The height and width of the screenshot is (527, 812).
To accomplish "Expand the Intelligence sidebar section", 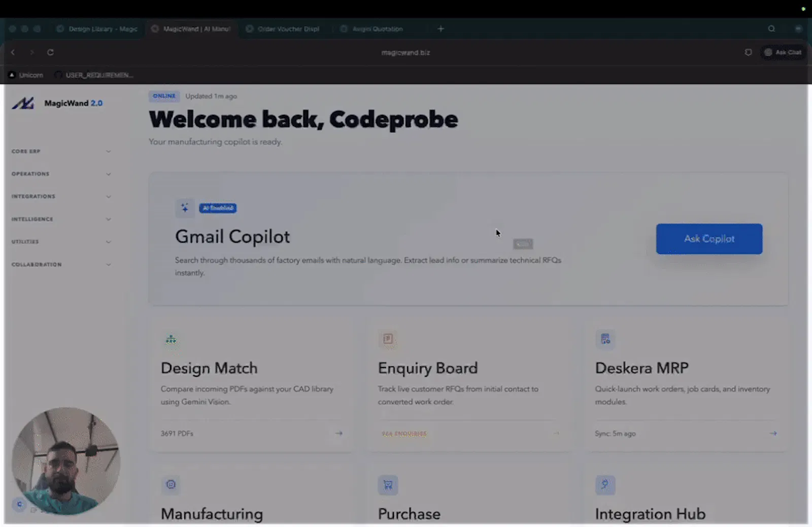I will (x=61, y=219).
